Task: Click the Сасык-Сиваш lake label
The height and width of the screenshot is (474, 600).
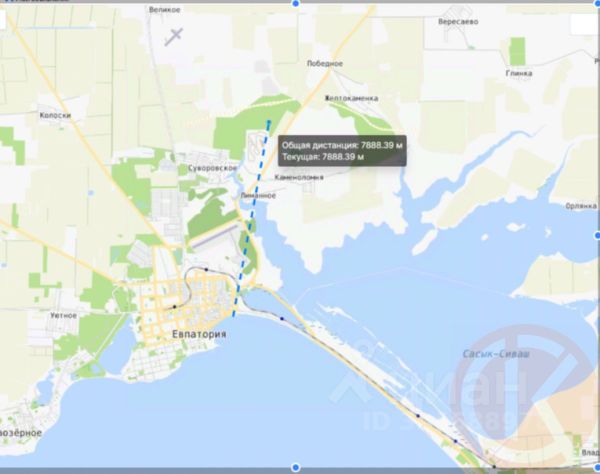Action: tap(496, 354)
